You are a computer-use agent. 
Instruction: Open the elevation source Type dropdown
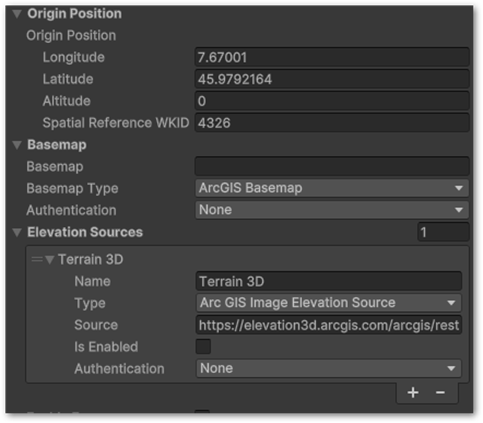point(329,303)
